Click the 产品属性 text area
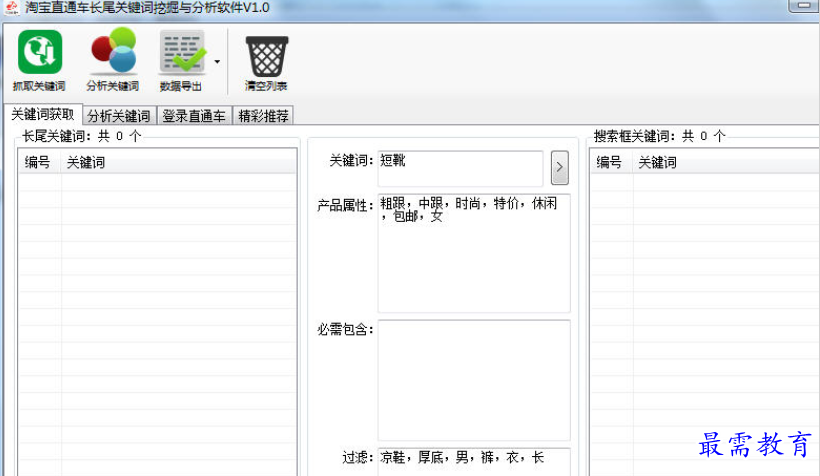The width and height of the screenshot is (820, 476). [474, 253]
